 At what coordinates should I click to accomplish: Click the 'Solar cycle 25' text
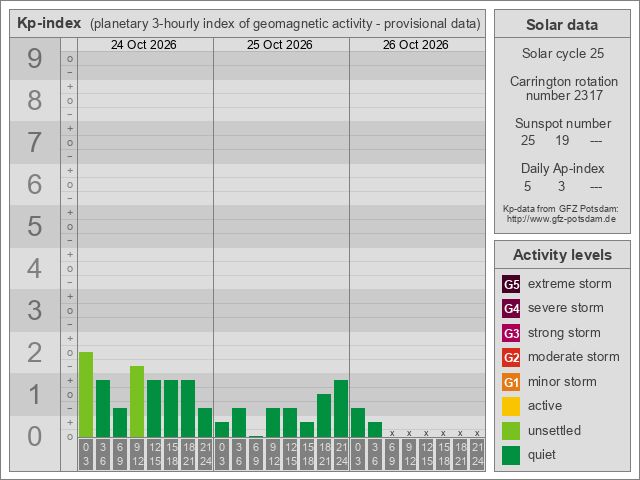click(x=563, y=53)
